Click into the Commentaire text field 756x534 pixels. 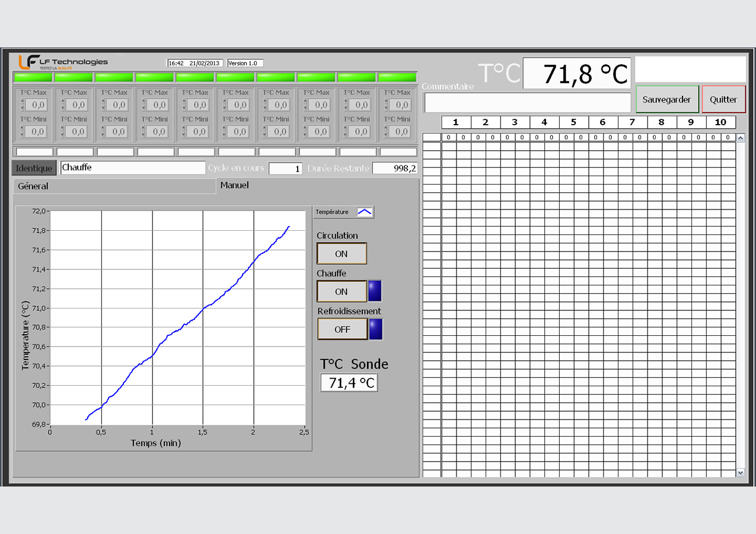click(527, 102)
